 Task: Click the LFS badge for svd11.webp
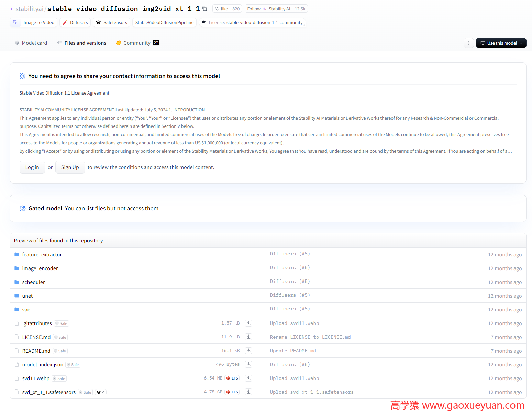pyautogui.click(x=232, y=378)
